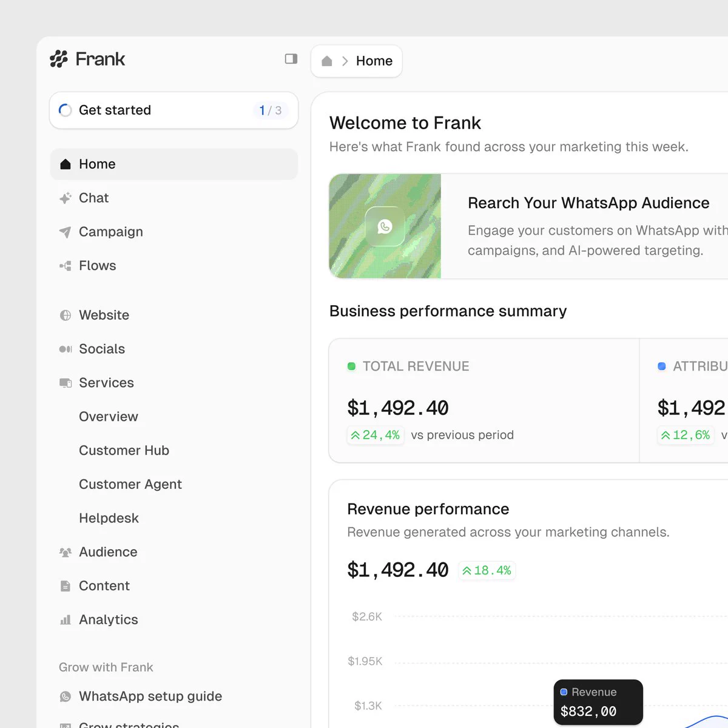The height and width of the screenshot is (728, 728).
Task: Click the 12,6% growth badge
Action: pyautogui.click(x=686, y=436)
